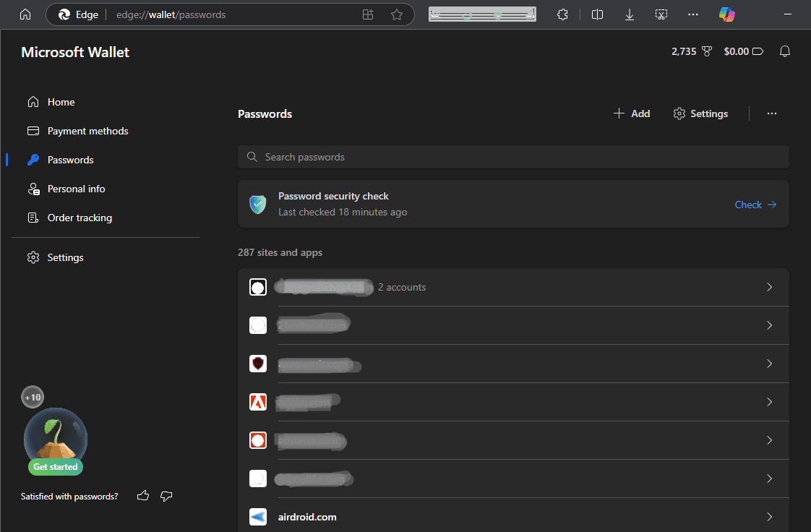The height and width of the screenshot is (532, 811).
Task: Add this page to favorites star
Action: (397, 14)
